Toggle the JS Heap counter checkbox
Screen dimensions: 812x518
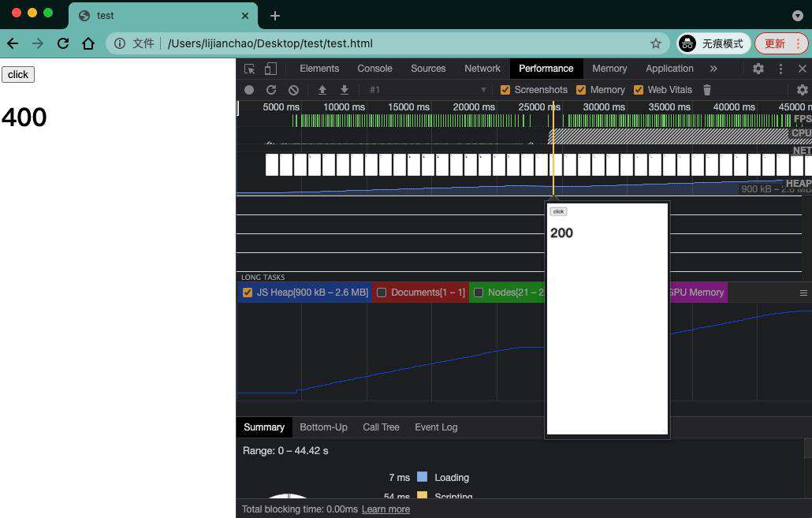coord(248,293)
